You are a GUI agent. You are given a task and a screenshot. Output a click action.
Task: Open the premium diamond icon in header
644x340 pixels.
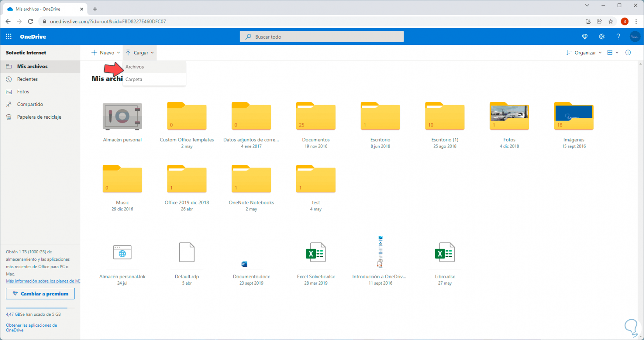click(585, 37)
